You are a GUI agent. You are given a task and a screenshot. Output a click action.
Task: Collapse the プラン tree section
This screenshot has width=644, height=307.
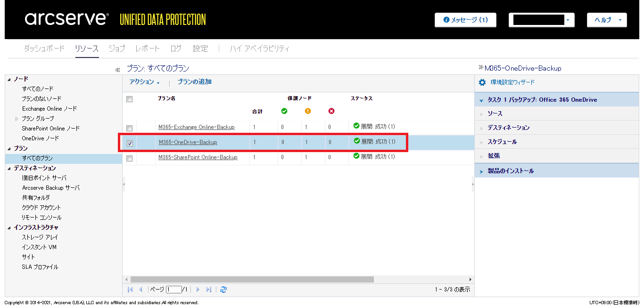[9, 148]
